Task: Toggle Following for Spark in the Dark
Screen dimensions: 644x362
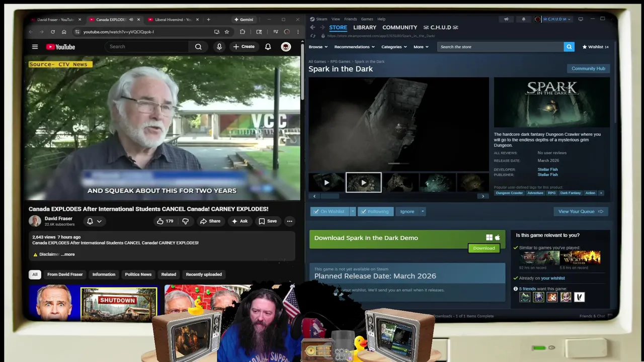Action: pos(375,212)
